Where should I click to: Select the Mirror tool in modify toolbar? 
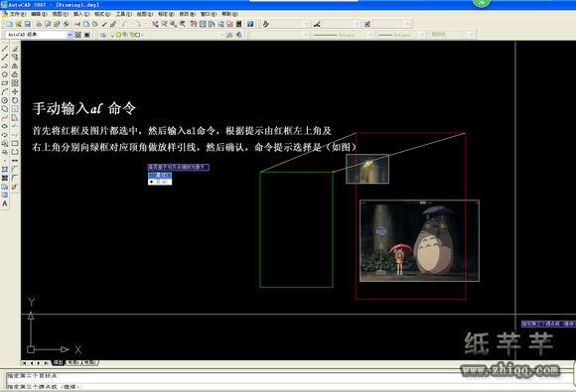(x=15, y=65)
